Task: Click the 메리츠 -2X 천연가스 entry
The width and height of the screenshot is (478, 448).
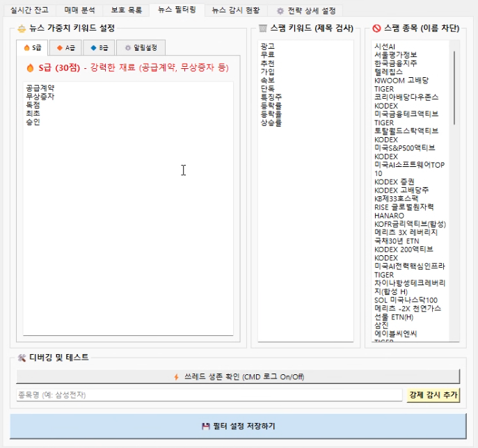Action: coord(408,308)
